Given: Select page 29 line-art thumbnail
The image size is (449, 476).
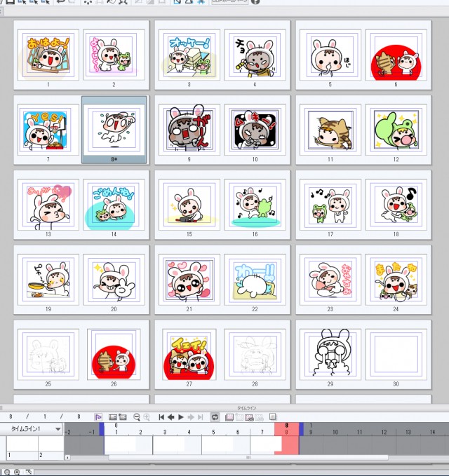Looking at the screenshot, I should 330,355.
